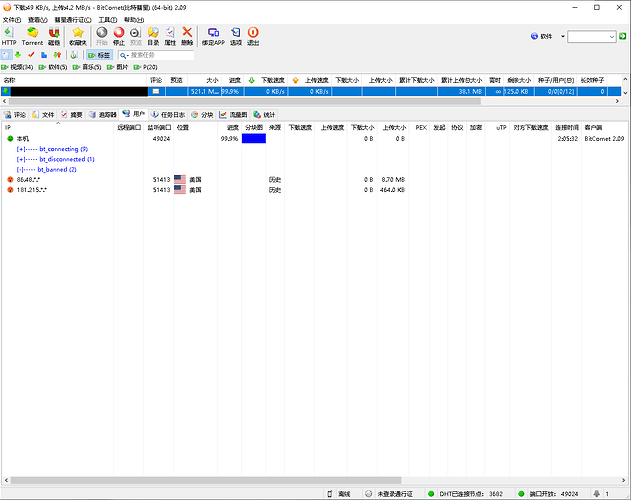The width and height of the screenshot is (631, 500).
Task: Switch to the 流量图 traffic chart tab
Action: (236, 115)
